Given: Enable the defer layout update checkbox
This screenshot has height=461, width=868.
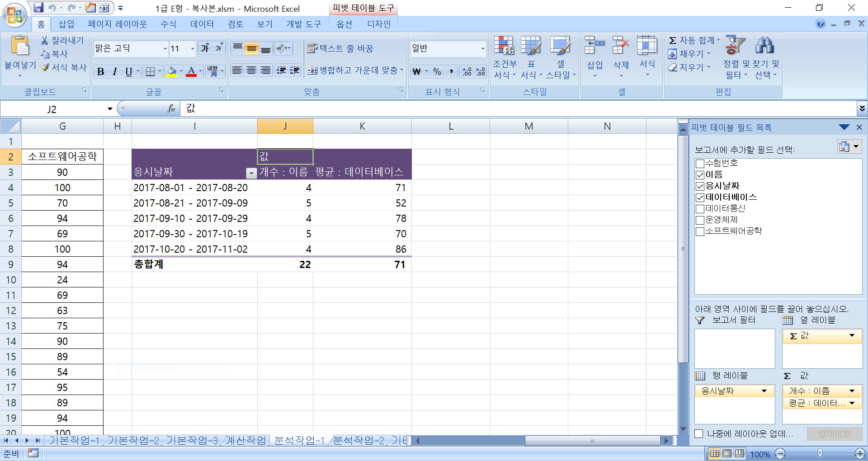Looking at the screenshot, I should click(x=699, y=434).
